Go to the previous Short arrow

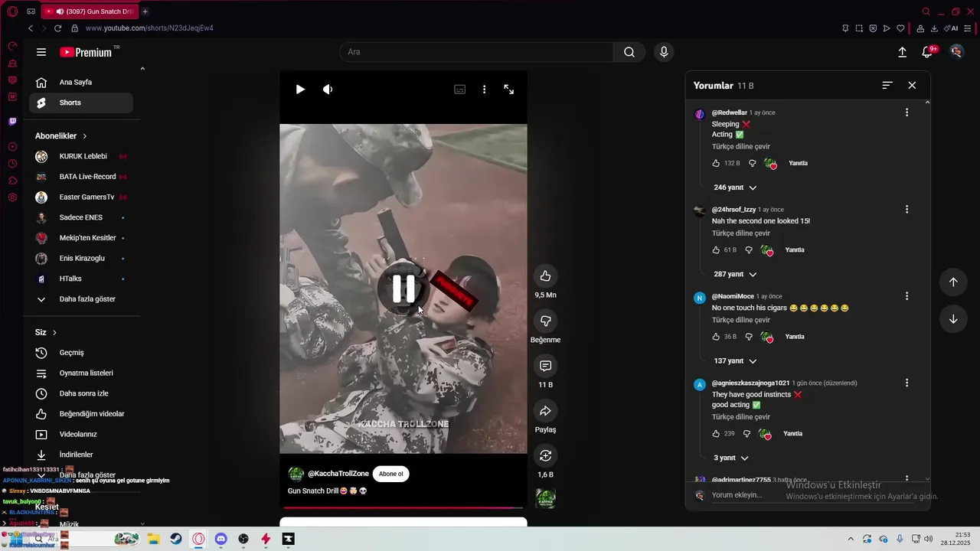[x=953, y=282]
